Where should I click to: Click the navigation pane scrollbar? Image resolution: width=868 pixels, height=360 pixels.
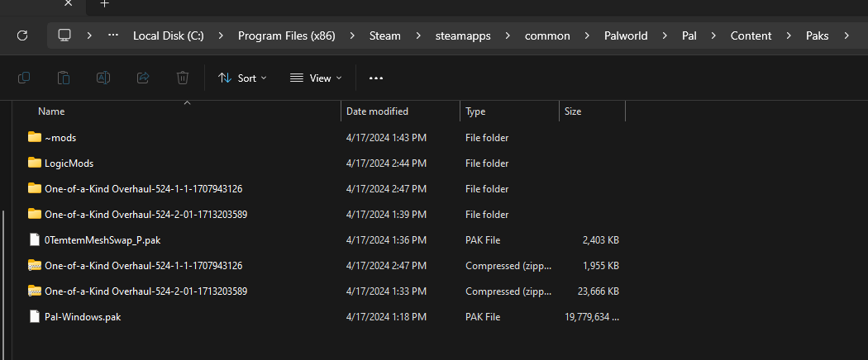point(4,285)
